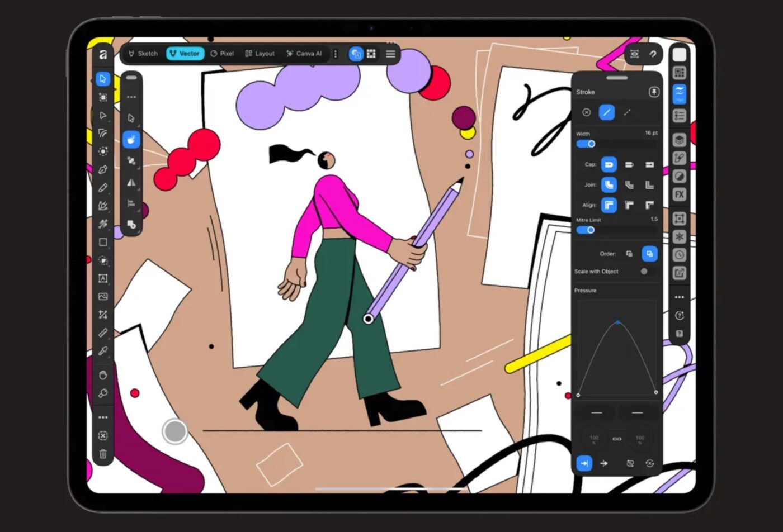Adjust the stroke Width slider
Image resolution: width=783 pixels, height=532 pixels.
click(617, 144)
